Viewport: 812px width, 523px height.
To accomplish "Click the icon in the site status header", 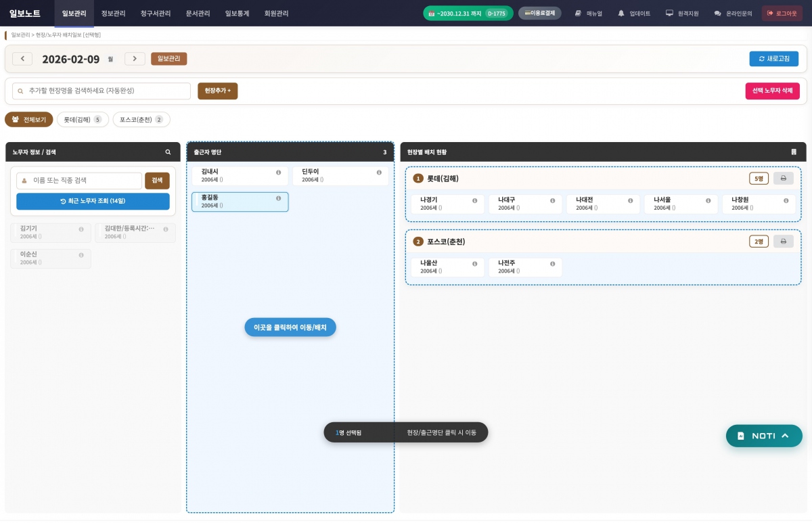I will coord(793,152).
